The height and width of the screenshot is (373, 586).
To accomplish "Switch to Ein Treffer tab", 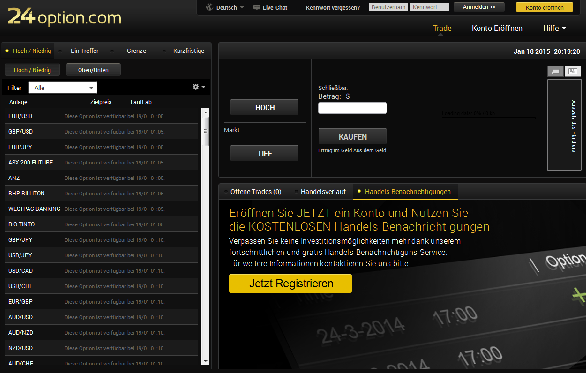I will coord(84,51).
